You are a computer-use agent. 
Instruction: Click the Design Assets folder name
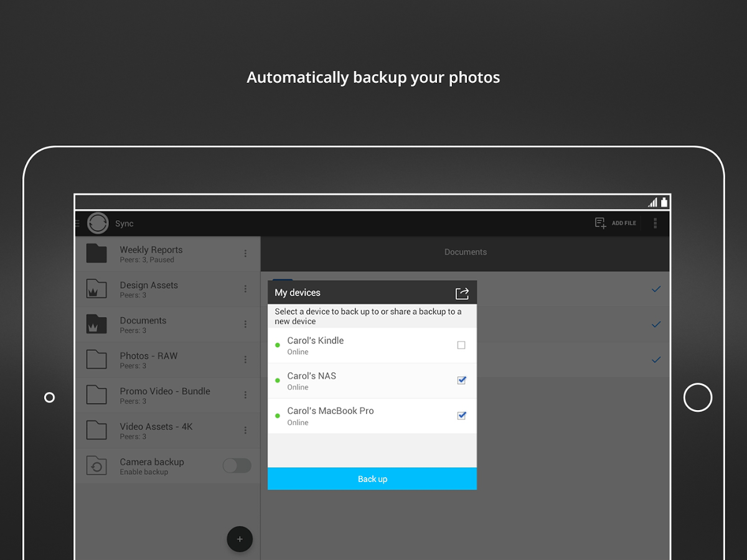[149, 285]
